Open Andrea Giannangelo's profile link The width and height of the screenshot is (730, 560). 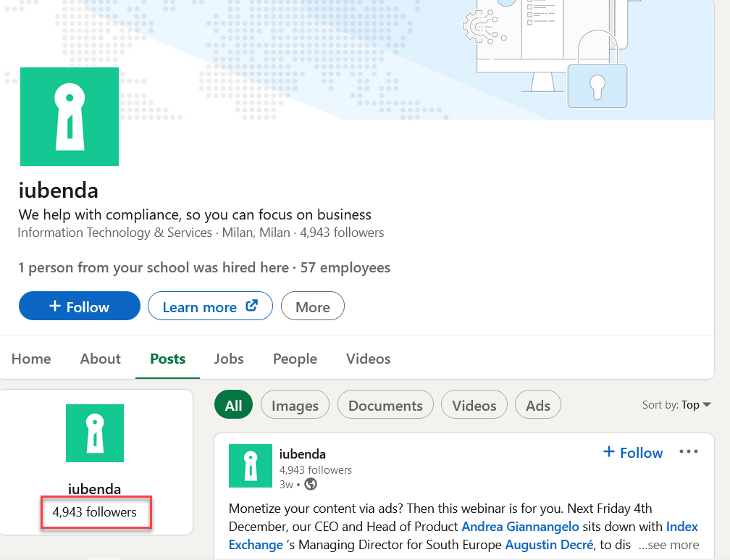521,527
